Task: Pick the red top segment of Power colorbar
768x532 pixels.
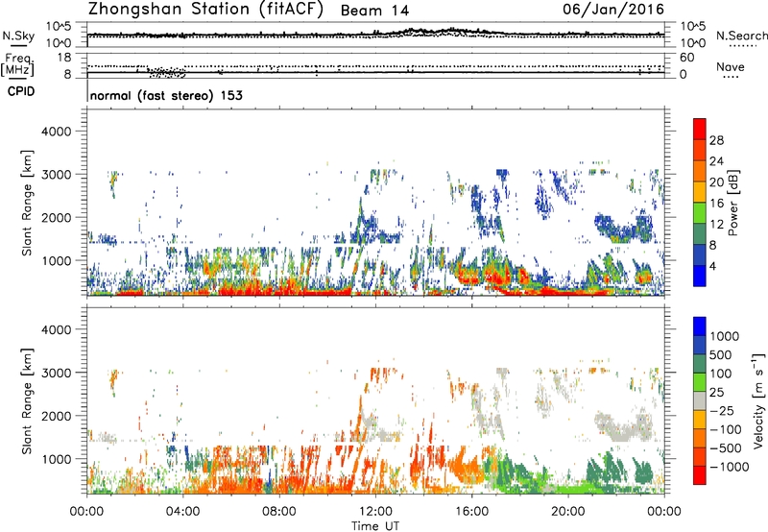Action: click(x=700, y=129)
